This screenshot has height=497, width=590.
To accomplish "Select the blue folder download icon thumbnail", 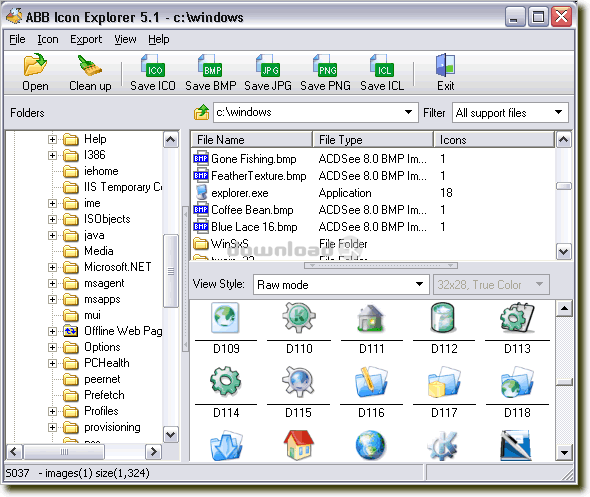I will (x=226, y=446).
